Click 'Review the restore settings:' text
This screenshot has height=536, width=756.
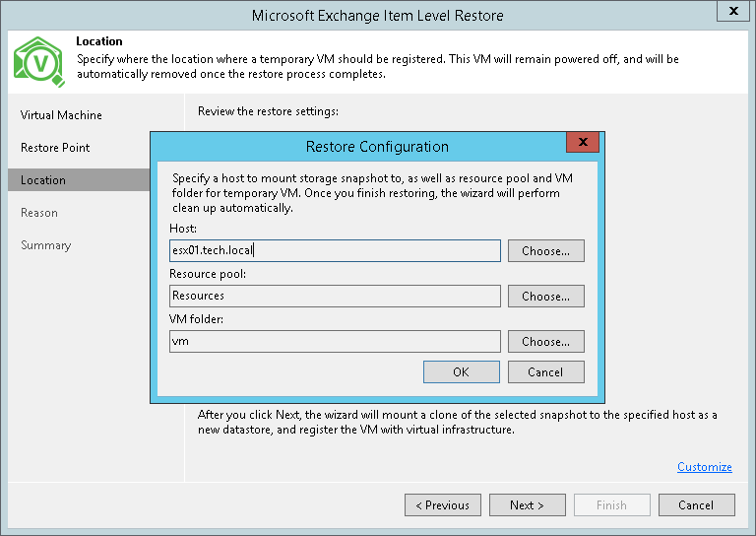(x=268, y=111)
